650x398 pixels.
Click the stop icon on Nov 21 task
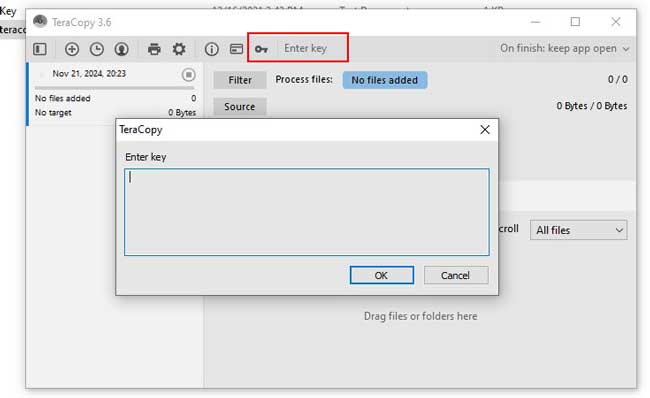click(x=189, y=75)
